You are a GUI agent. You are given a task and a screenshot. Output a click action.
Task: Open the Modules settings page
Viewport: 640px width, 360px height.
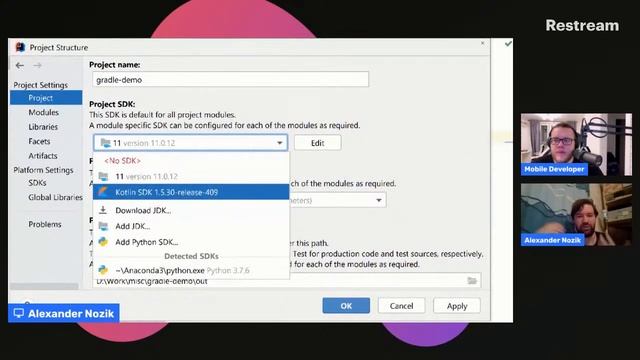coord(44,112)
